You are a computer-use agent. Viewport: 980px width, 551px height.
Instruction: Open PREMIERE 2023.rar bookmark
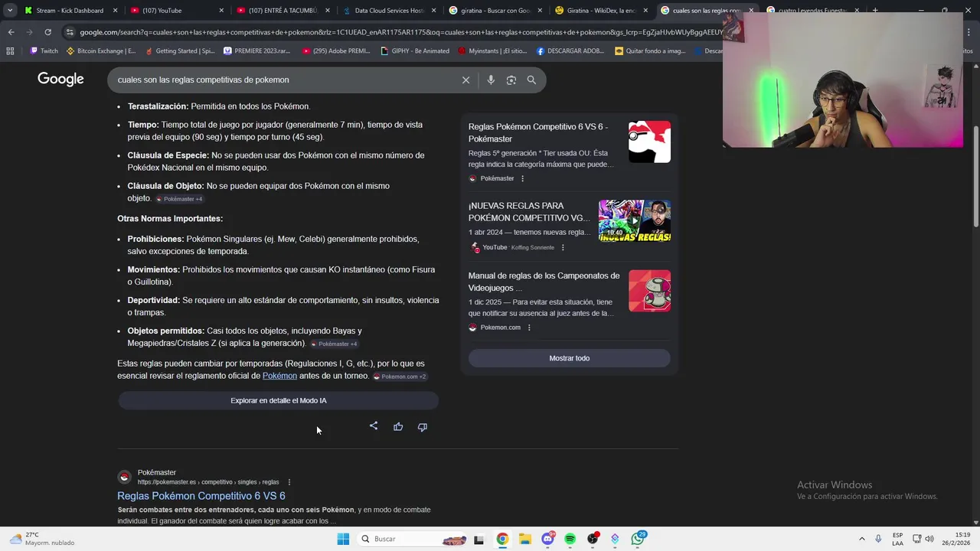(257, 51)
